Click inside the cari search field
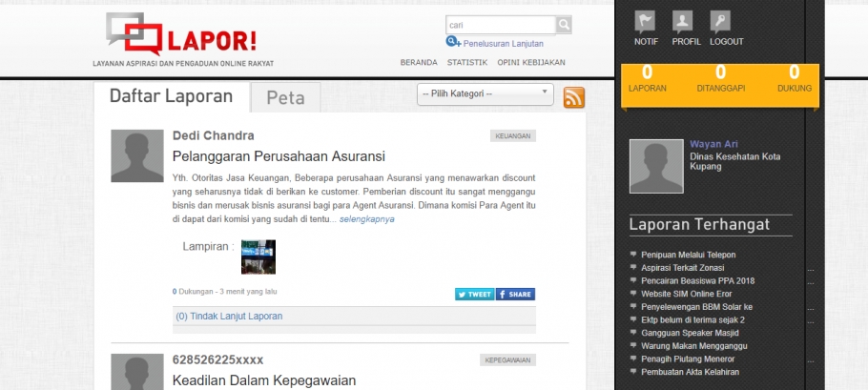This screenshot has height=390, width=868. click(x=499, y=25)
